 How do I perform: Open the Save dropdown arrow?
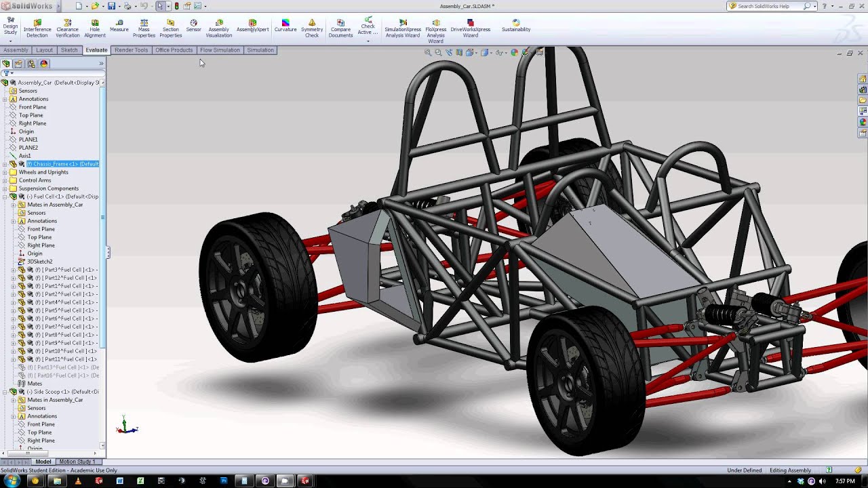[x=118, y=6]
